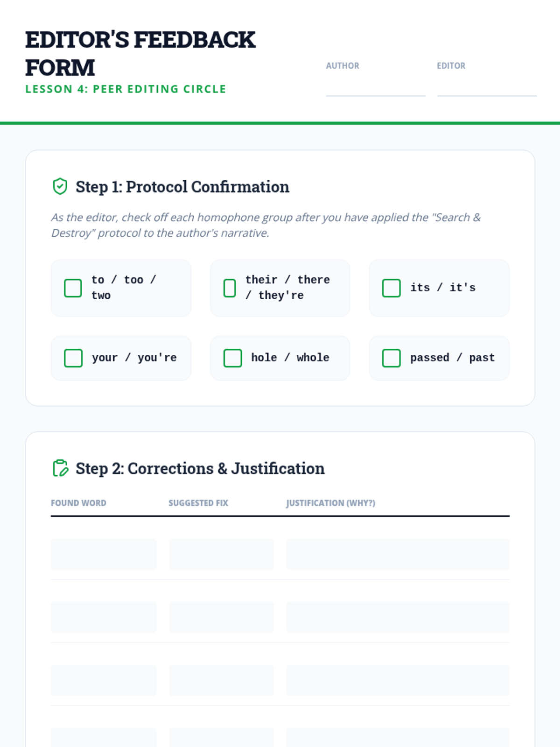The height and width of the screenshot is (747, 560).
Task: Click the 'passed / past' label text
Action: point(452,358)
